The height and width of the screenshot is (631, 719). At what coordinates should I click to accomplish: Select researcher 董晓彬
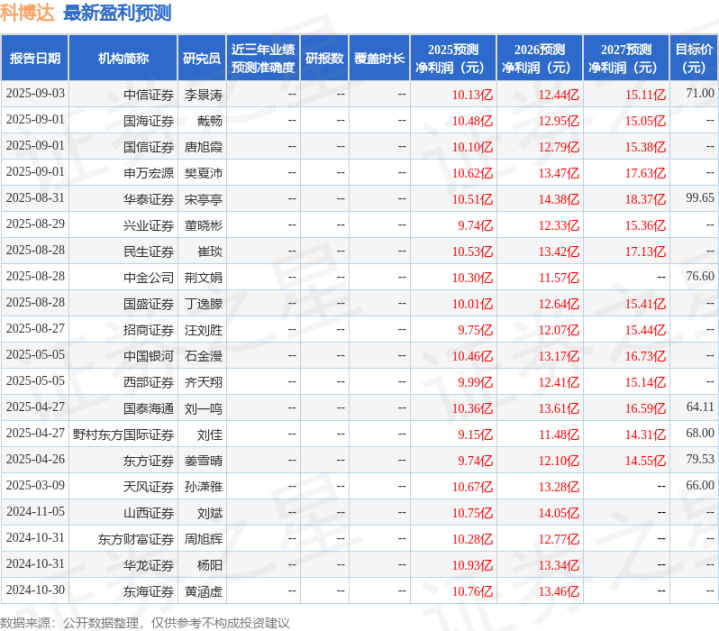pos(204,226)
